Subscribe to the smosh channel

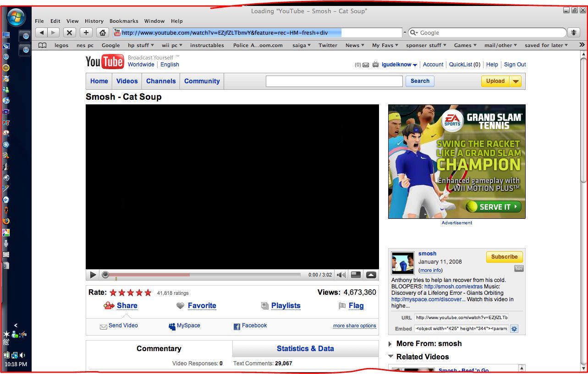[504, 257]
